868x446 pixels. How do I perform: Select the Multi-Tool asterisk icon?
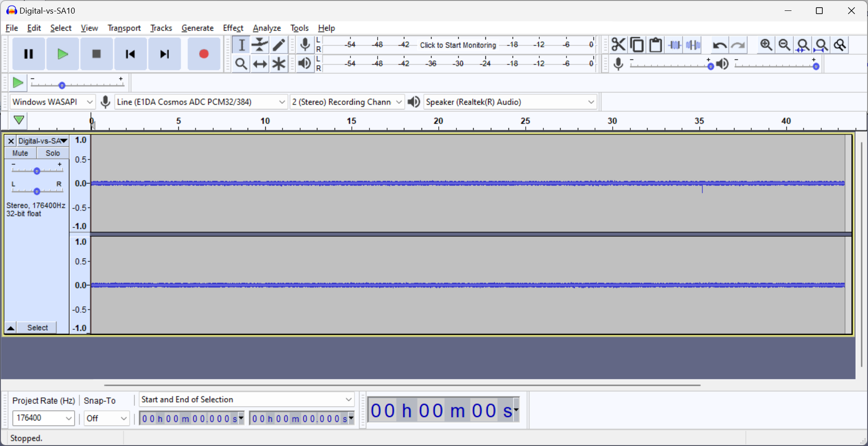(279, 64)
